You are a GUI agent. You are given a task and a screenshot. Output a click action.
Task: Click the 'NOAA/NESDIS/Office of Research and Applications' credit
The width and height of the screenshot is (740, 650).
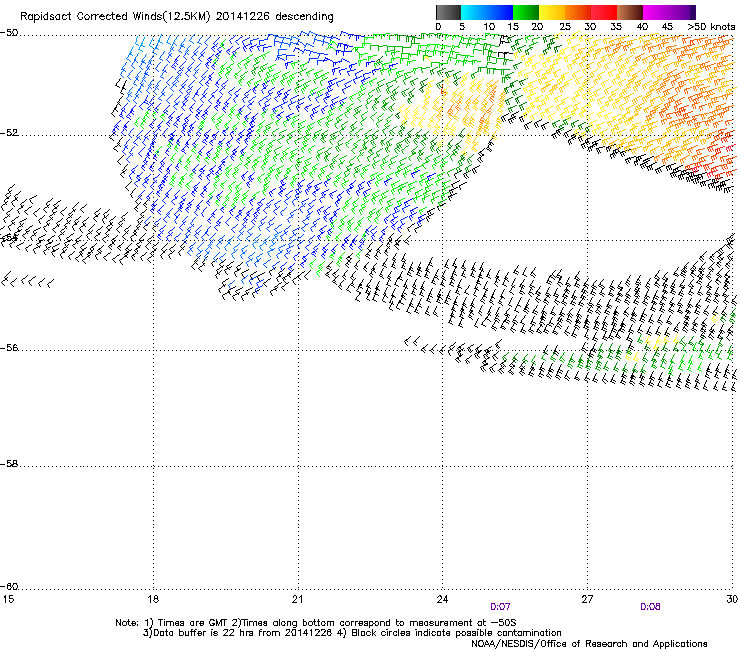point(589,644)
